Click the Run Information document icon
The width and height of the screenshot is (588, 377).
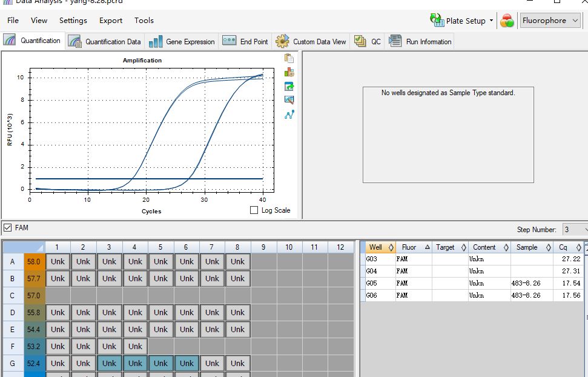click(395, 41)
